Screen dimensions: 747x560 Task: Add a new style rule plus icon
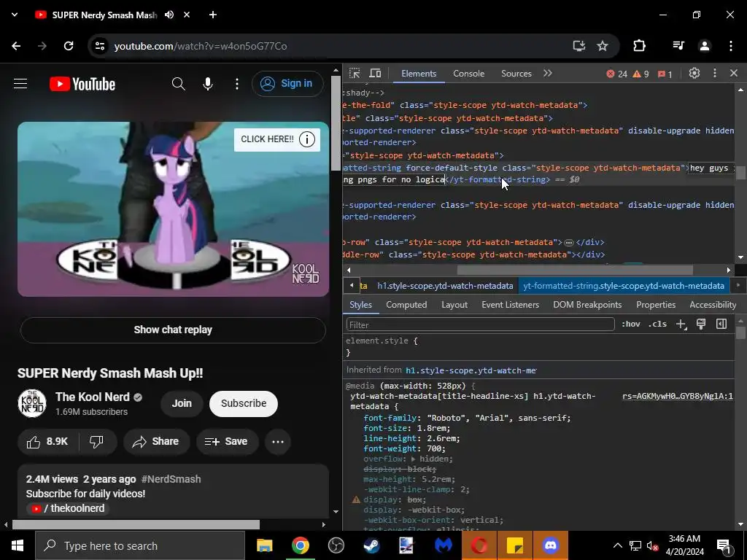(681, 324)
